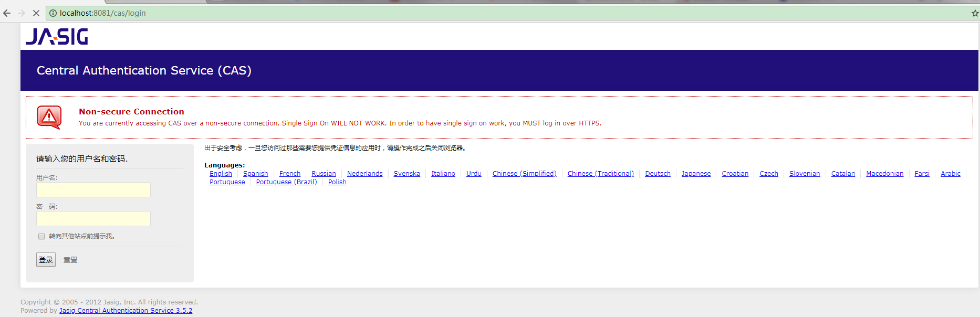Viewport: 980px width, 317px height.
Task: Choose the Croatian language link
Action: [x=735, y=174]
